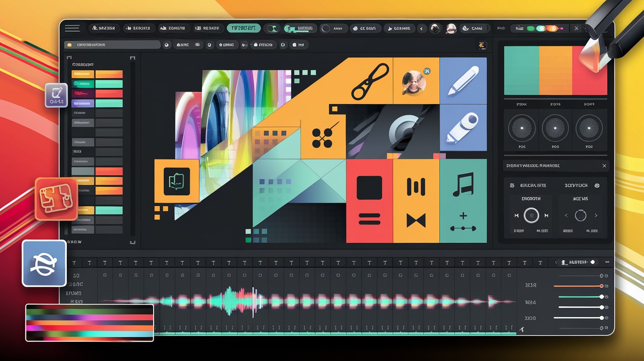This screenshot has width=644, height=361.
Task: Click the right chevron beside the small dial
Action: (x=596, y=215)
